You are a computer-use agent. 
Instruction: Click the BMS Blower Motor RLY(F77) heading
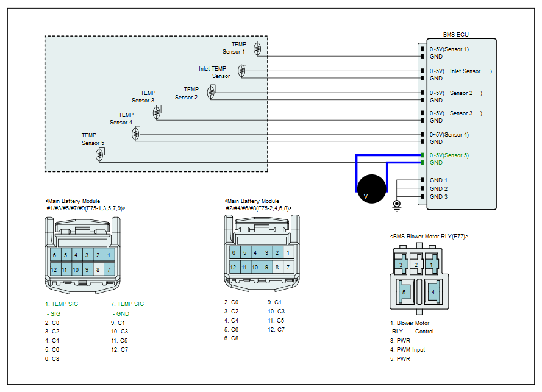(429, 237)
